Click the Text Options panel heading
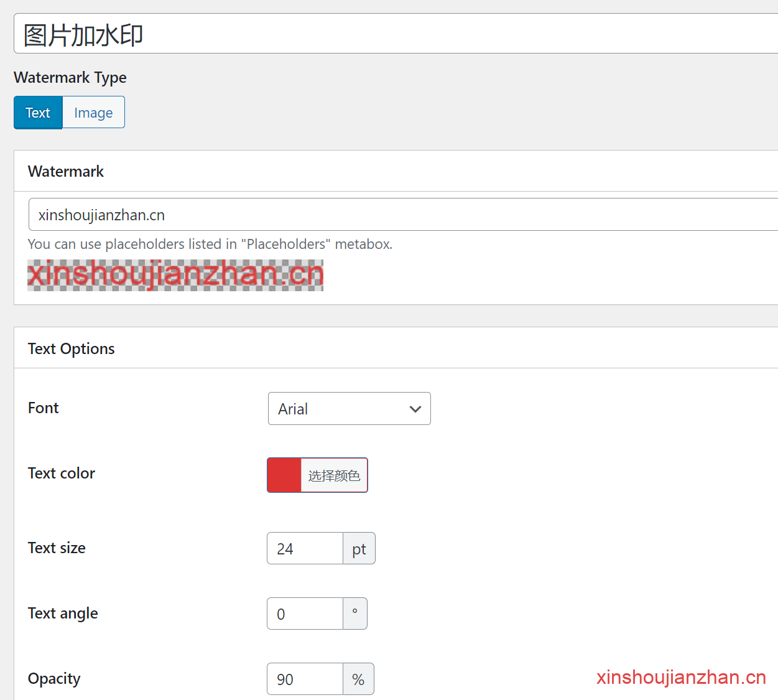Image resolution: width=778 pixels, height=700 pixels. [72, 348]
